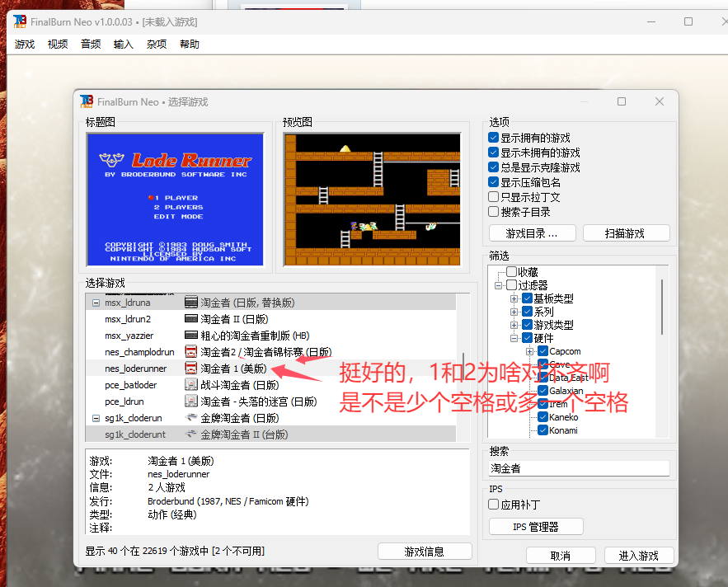The width and height of the screenshot is (728, 587).
Task: Uncheck 显示拥有的游戏 option
Action: pyautogui.click(x=494, y=138)
